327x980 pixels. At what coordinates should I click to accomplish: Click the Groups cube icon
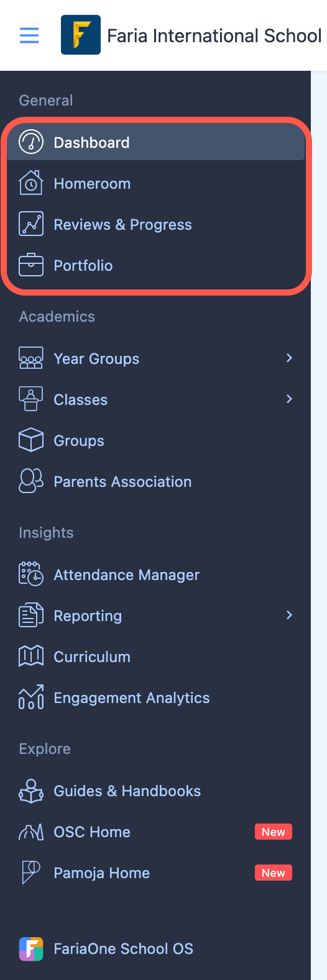click(x=31, y=440)
